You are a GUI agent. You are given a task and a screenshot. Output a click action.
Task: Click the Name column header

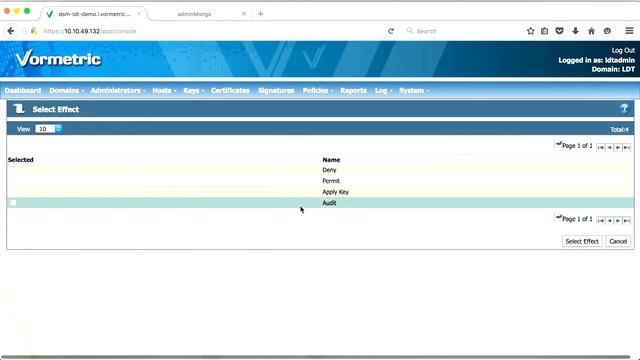331,160
